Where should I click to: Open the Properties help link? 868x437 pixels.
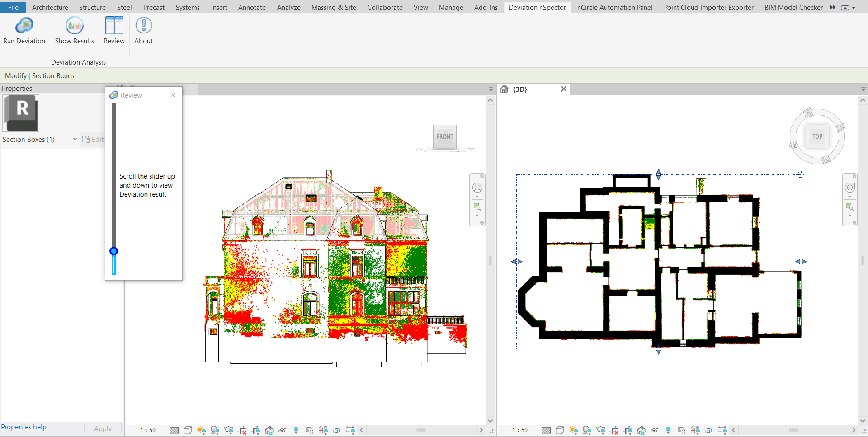[x=24, y=427]
